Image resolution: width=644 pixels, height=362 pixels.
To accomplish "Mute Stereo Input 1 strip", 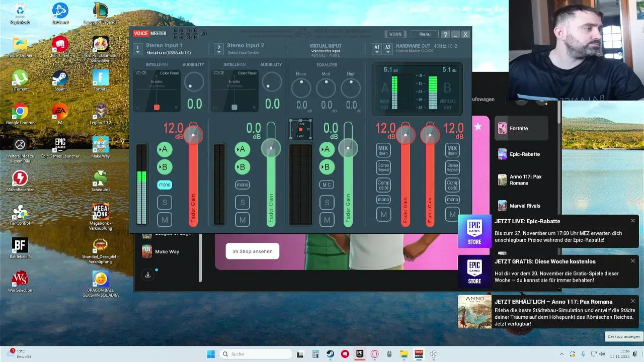I will [165, 220].
